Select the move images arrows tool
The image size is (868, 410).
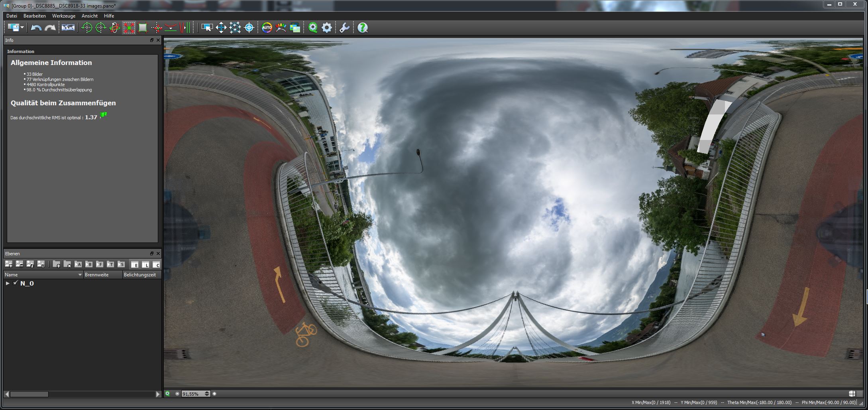click(221, 28)
